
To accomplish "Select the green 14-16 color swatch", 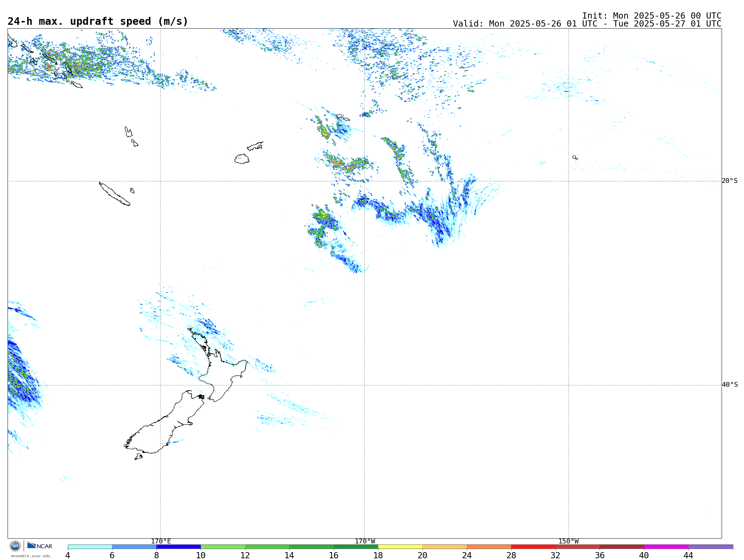I will click(x=312, y=547).
